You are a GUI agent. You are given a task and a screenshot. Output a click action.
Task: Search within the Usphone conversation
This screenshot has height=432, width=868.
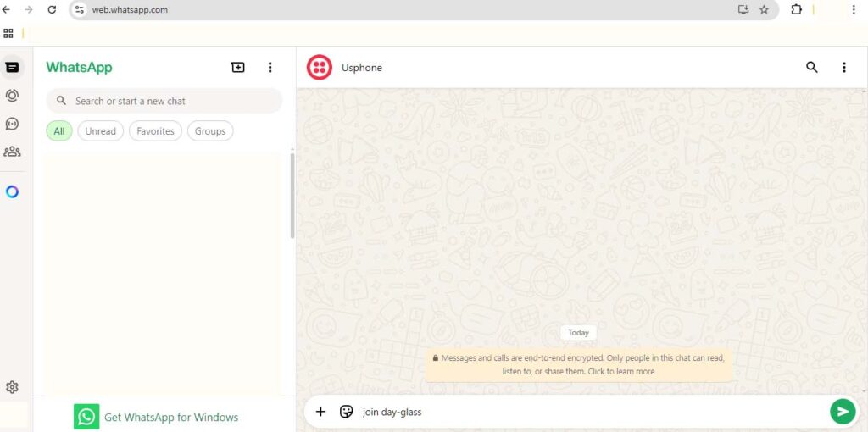[x=811, y=68]
